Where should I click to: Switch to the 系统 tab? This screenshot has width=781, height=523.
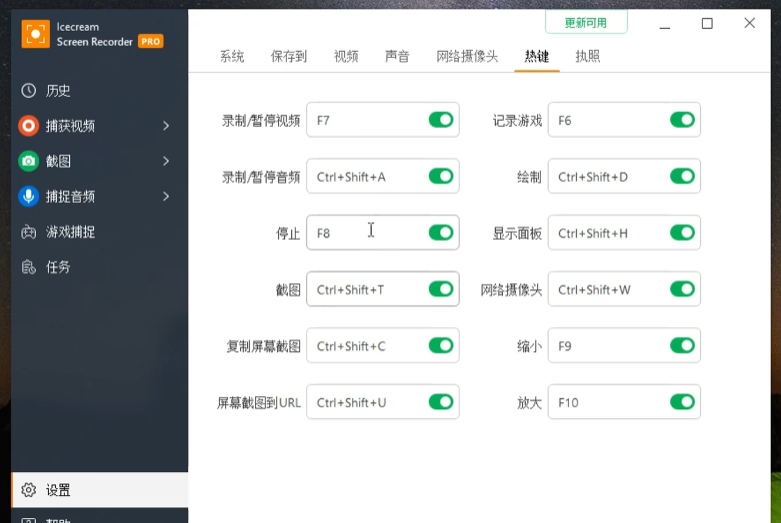[x=232, y=56]
